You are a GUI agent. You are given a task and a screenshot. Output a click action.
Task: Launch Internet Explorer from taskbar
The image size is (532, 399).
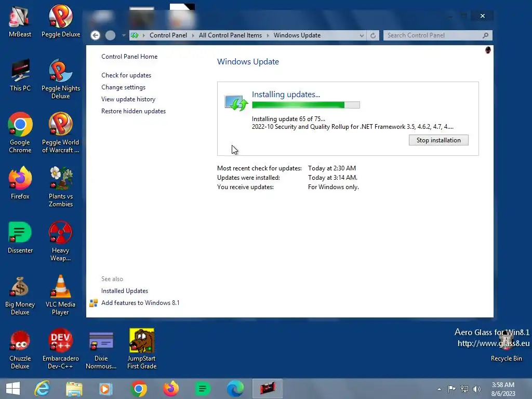tap(43, 389)
